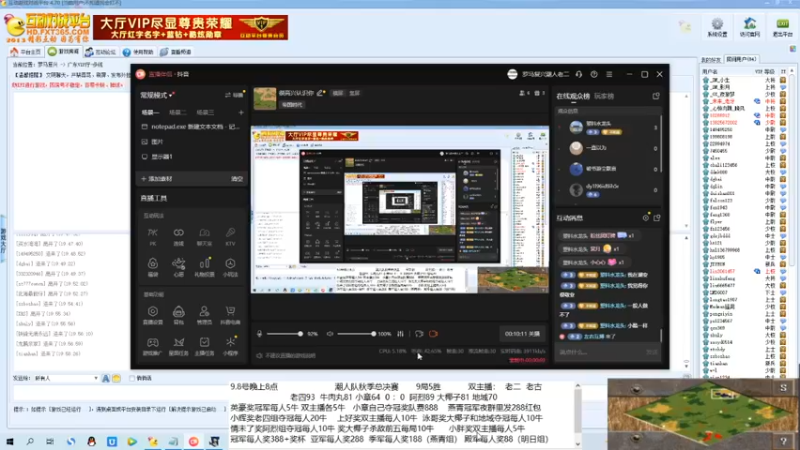Open the hamburger menu in title bar
The width and height of the screenshot is (800, 450).
click(x=609, y=74)
